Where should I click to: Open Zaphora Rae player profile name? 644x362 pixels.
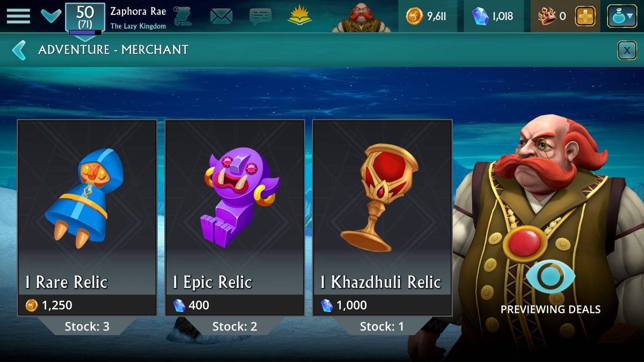pos(138,11)
